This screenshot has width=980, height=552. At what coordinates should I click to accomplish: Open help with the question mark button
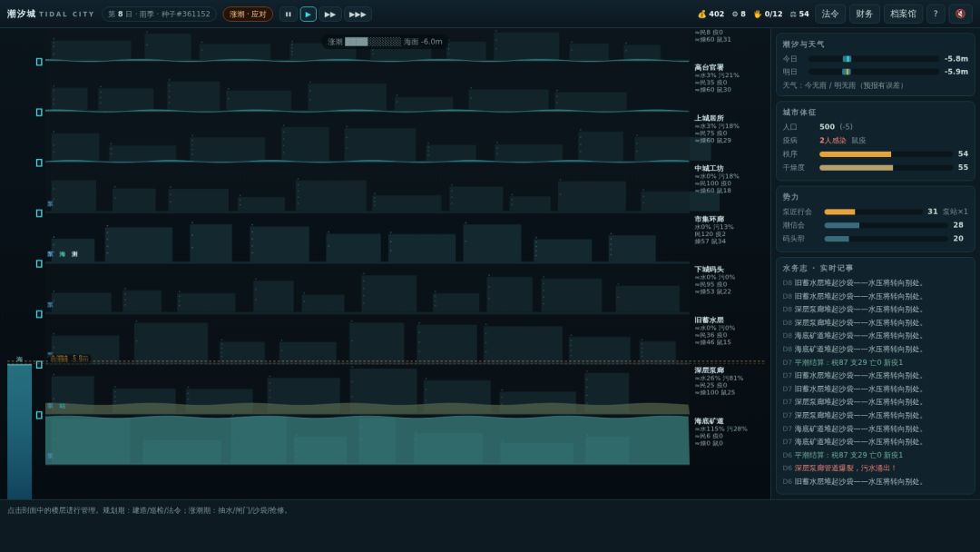coord(936,14)
